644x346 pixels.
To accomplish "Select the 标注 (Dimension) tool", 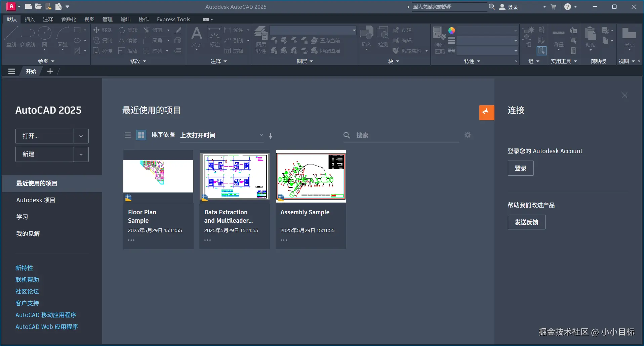I will click(214, 37).
